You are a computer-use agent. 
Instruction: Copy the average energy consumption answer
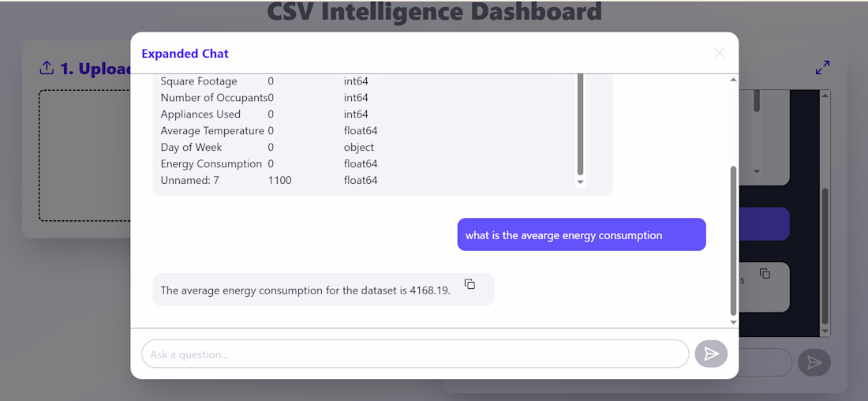point(470,284)
